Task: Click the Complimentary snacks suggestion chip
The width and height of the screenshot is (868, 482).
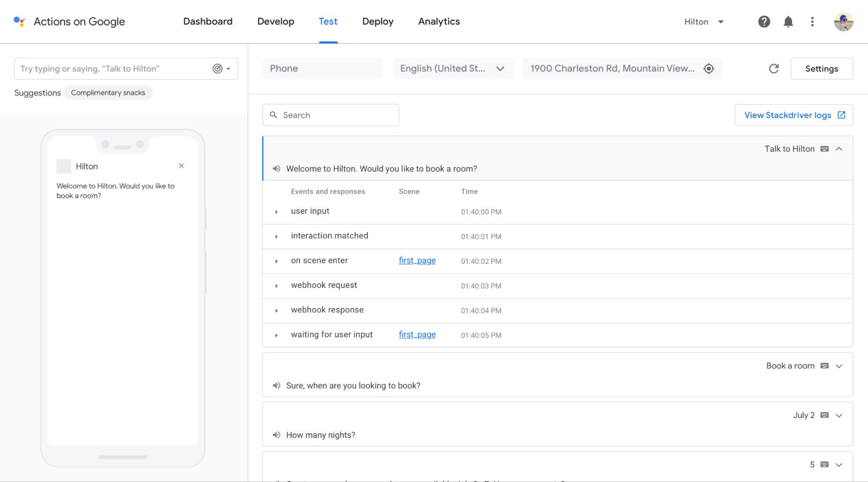Action: (x=108, y=93)
